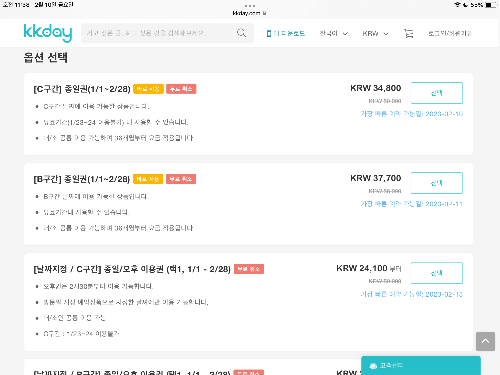Viewport: 500px width, 375px height.
Task: Click the [C구간] 종일권(1/1~2/28) title
Action: (82, 89)
